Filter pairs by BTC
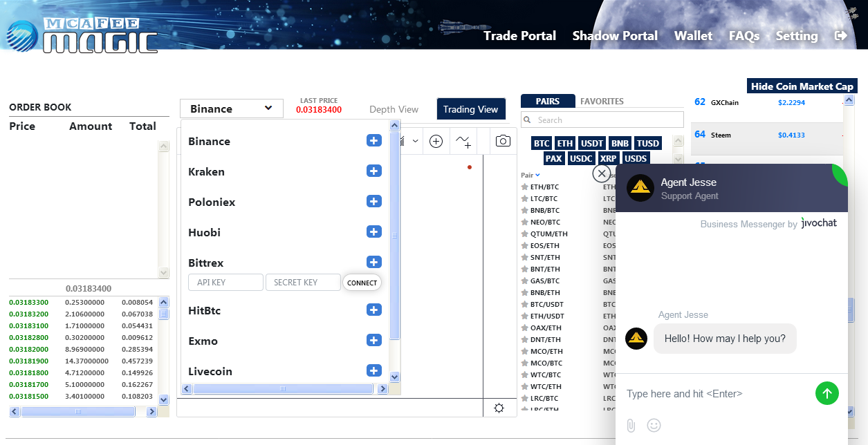 [x=542, y=143]
